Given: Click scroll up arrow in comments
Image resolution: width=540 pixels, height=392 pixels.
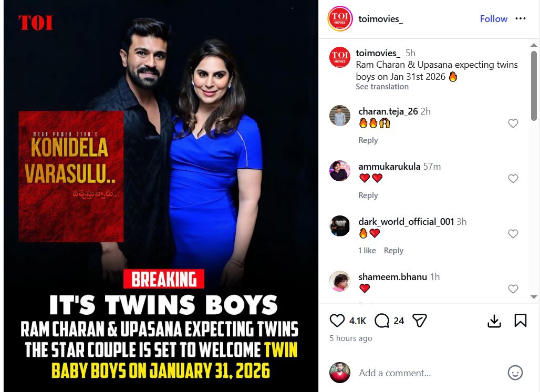Looking at the screenshot, I should (x=534, y=45).
